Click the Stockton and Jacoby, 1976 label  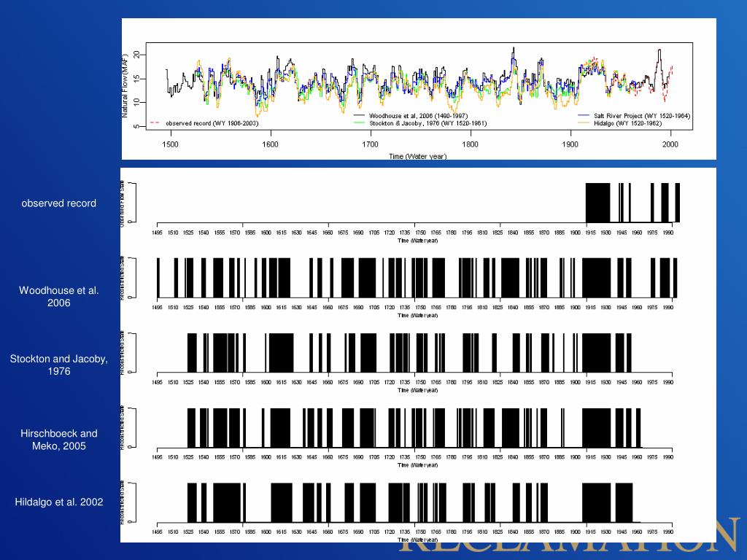tap(58, 365)
